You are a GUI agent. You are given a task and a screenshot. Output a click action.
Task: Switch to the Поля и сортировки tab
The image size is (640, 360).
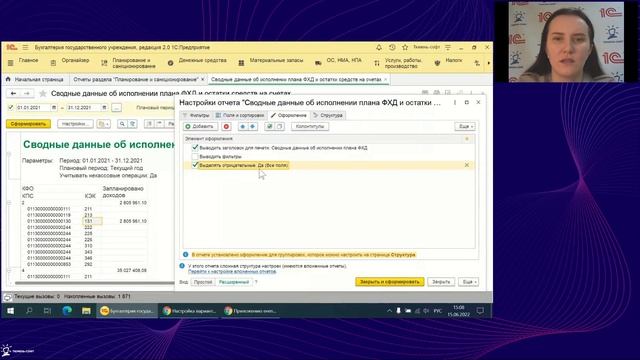[240, 115]
